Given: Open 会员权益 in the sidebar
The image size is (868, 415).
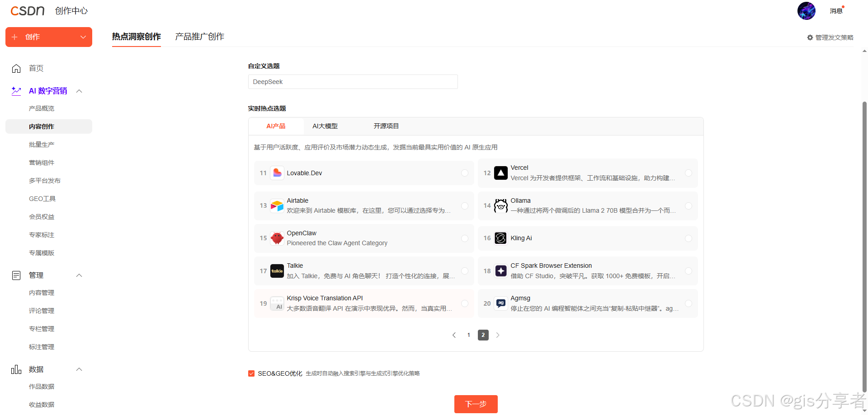Looking at the screenshot, I should pyautogui.click(x=42, y=217).
